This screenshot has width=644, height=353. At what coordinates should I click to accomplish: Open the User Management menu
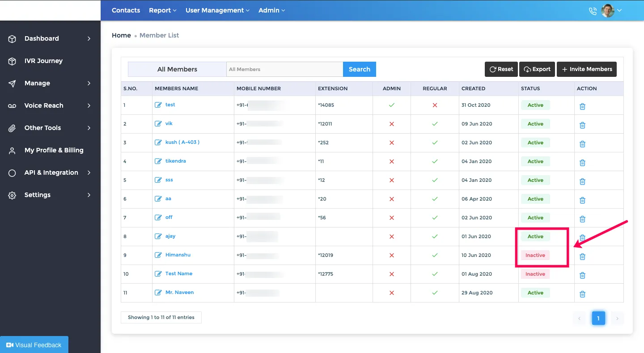pyautogui.click(x=217, y=10)
